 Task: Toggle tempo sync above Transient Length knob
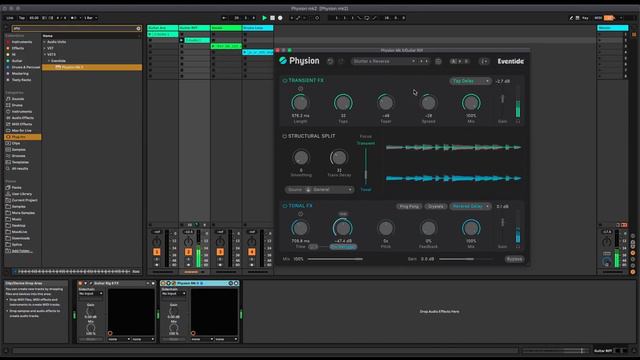point(300,89)
